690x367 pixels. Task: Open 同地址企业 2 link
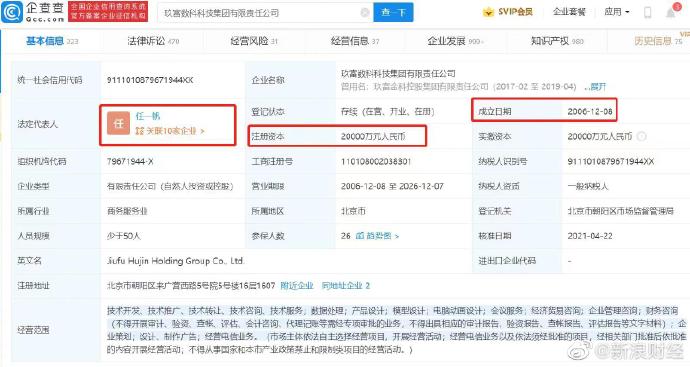[345, 286]
